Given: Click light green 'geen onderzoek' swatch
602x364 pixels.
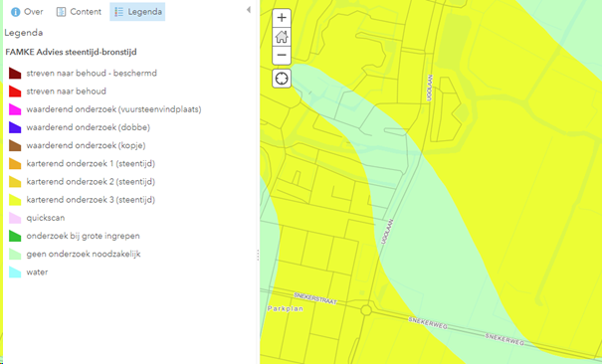Looking at the screenshot, I should (x=15, y=254).
